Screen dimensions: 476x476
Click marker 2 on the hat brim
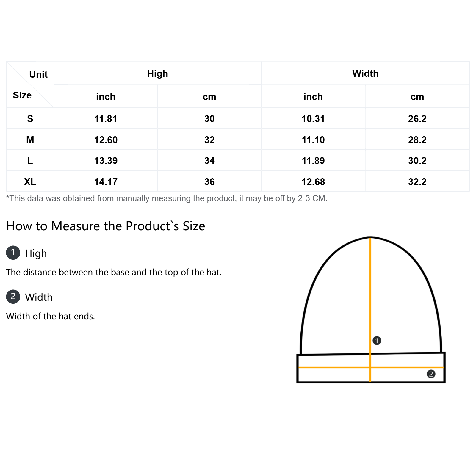click(431, 374)
